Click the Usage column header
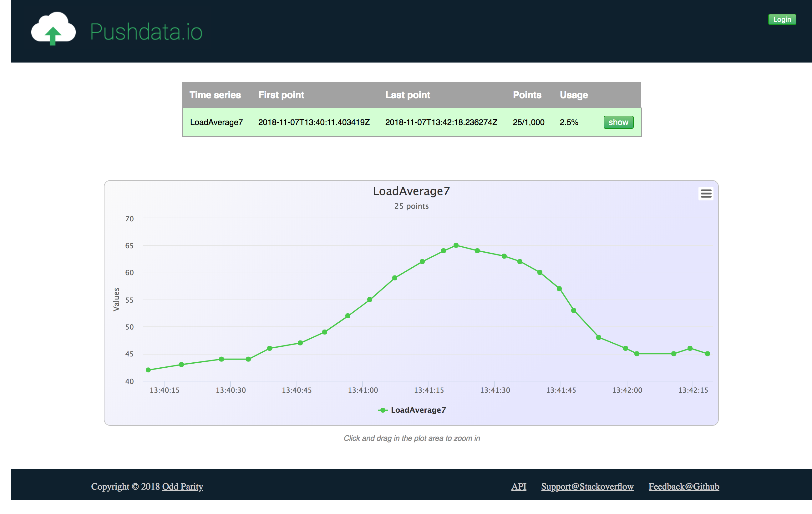 tap(574, 95)
